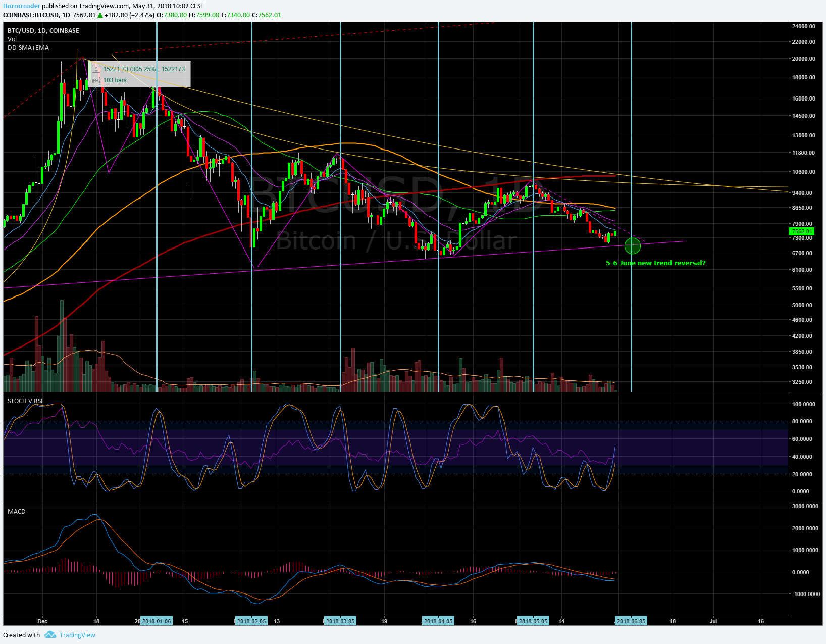Viewport: 826px width, 644px height.
Task: Click the green up-triangle change indicator
Action: (100, 15)
